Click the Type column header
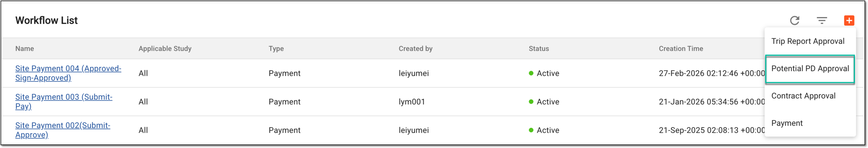 click(276, 49)
